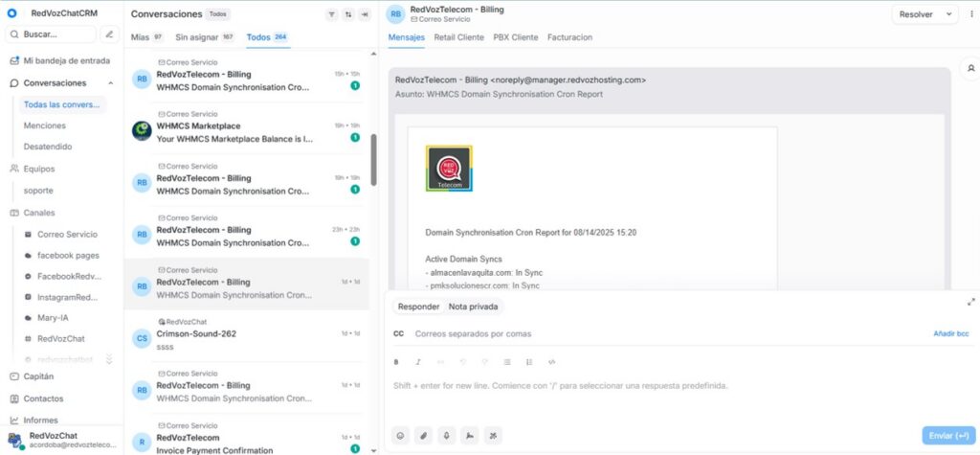Open the Facturacion tab
Screen dimensions: 980x455
coord(570,37)
